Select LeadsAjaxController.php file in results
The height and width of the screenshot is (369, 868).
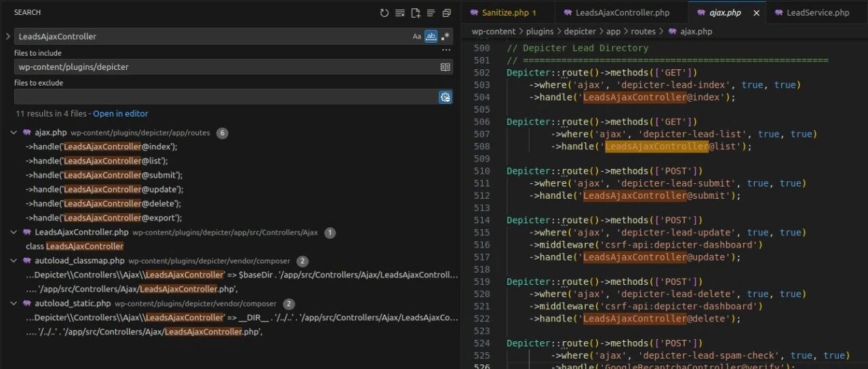[x=81, y=233]
